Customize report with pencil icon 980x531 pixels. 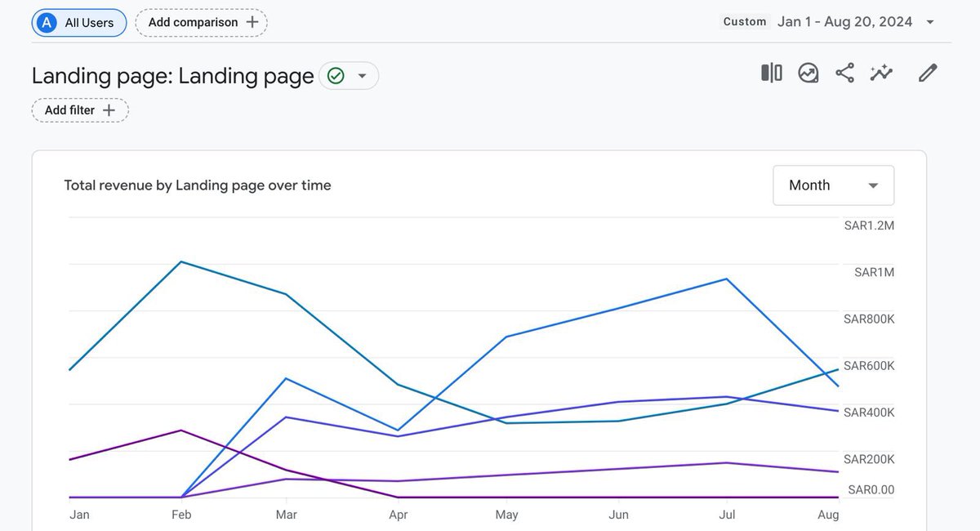point(927,73)
